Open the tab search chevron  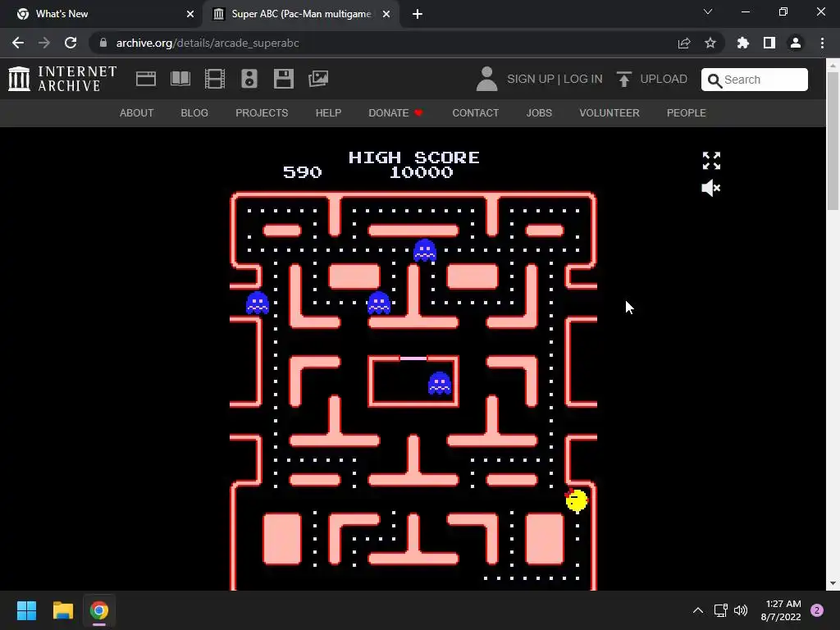(x=708, y=11)
